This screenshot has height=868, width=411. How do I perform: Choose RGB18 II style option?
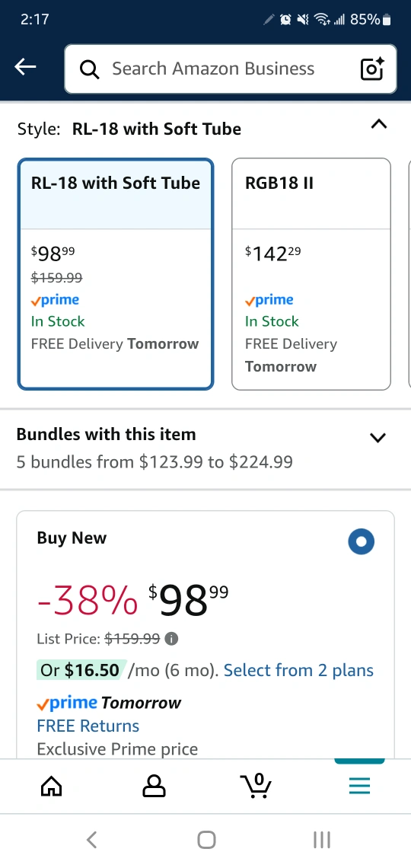[x=311, y=274]
